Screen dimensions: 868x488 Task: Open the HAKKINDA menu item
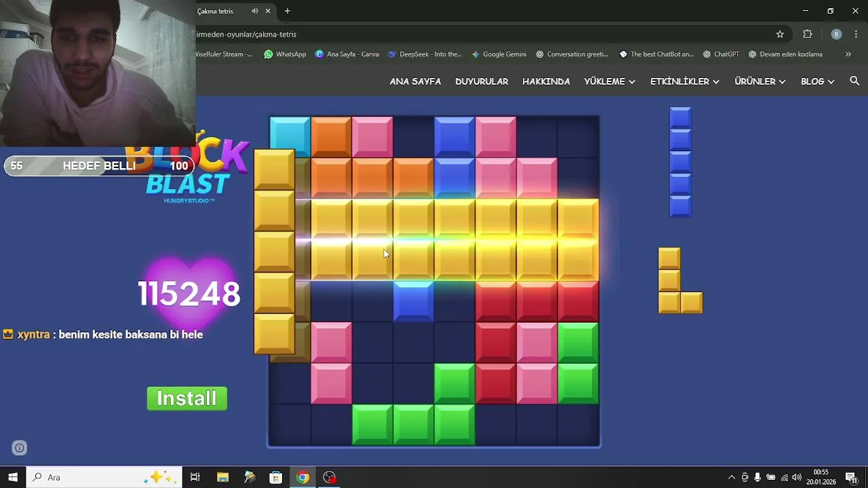tap(546, 81)
